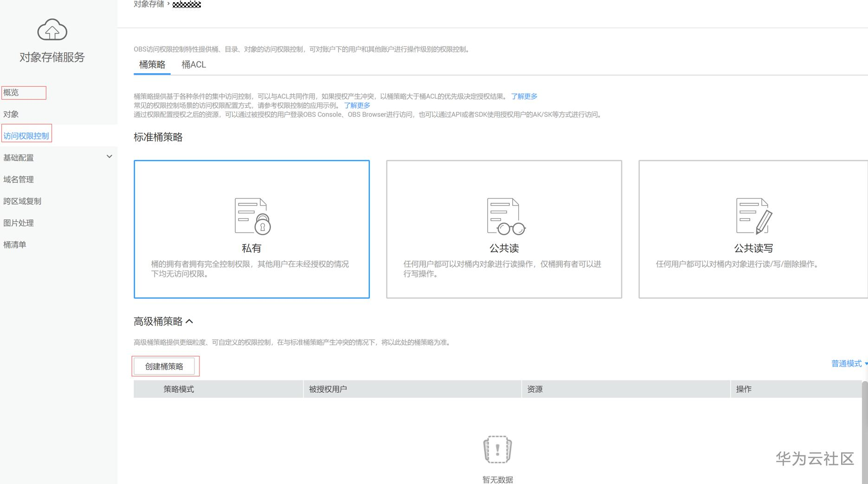Select 访问权限控制 in the sidebar

click(x=26, y=136)
